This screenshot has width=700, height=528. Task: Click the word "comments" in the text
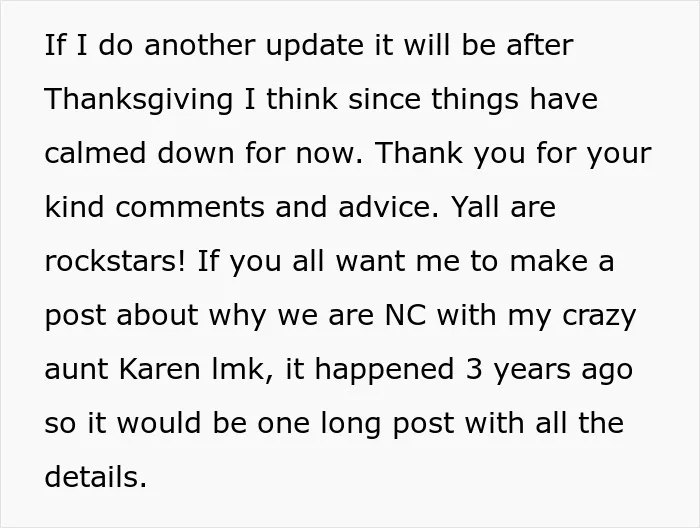[x=190, y=208]
